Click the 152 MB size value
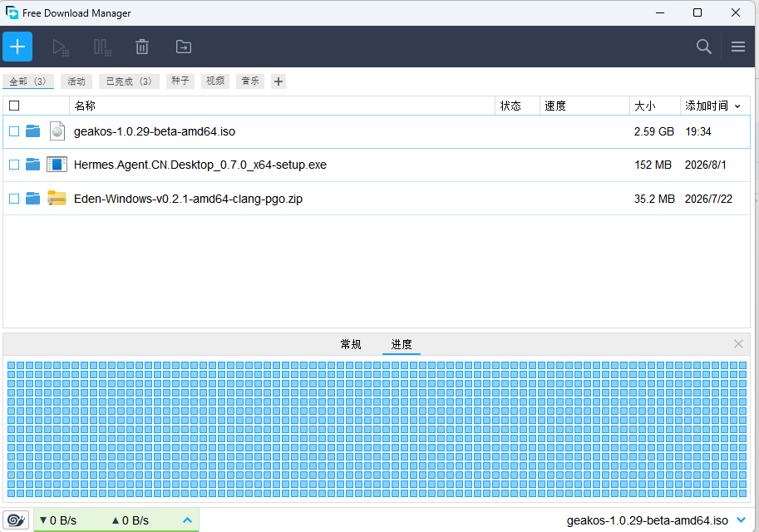This screenshot has width=759, height=532. point(653,165)
